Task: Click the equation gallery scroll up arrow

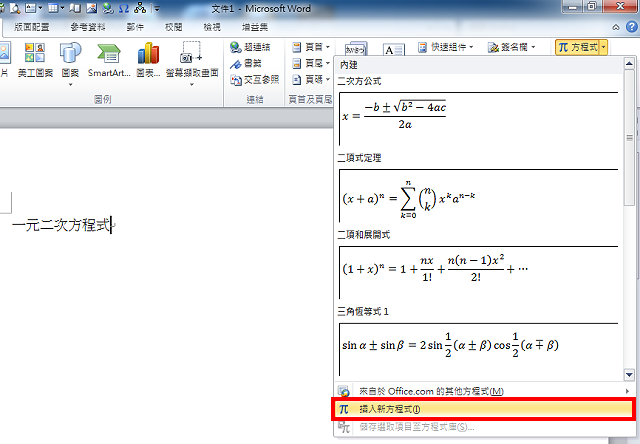Action: click(x=629, y=64)
